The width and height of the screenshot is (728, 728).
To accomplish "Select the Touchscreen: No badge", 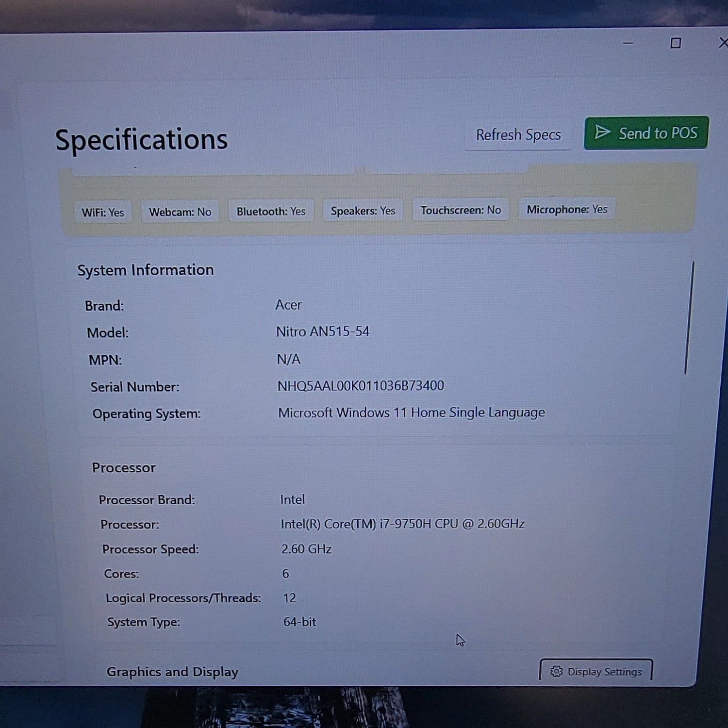I will click(x=461, y=210).
